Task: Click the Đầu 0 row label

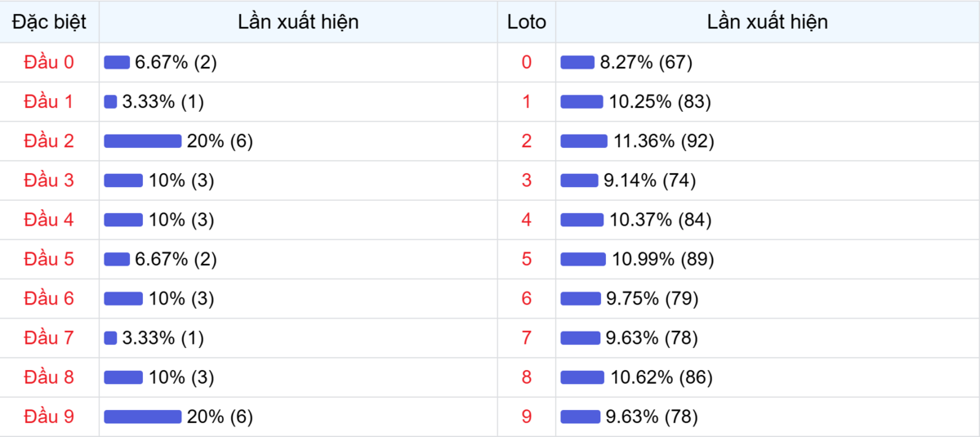Action: [49, 63]
